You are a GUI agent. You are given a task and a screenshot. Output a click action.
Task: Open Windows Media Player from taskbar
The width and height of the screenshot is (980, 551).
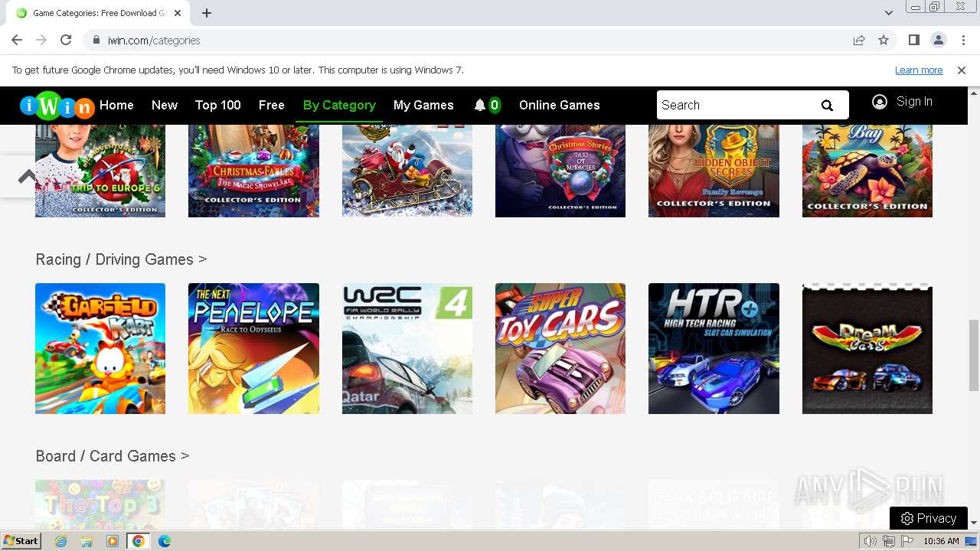113,541
